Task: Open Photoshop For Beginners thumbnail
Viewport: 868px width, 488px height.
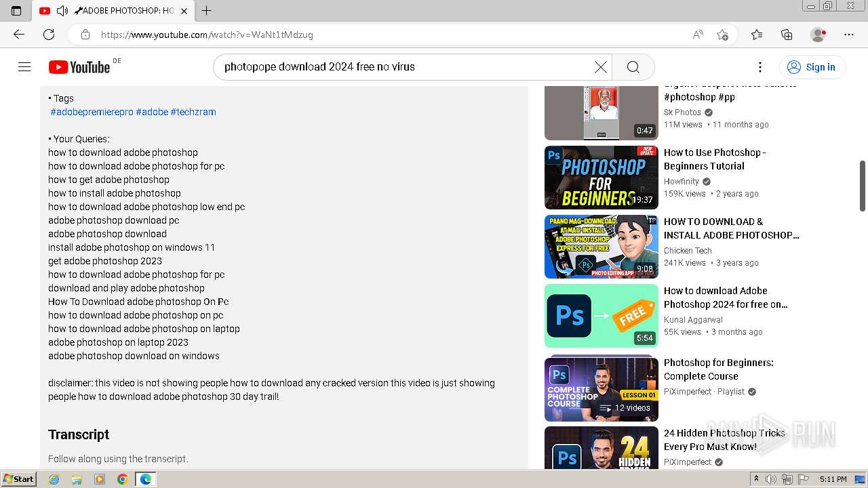Action: point(601,178)
